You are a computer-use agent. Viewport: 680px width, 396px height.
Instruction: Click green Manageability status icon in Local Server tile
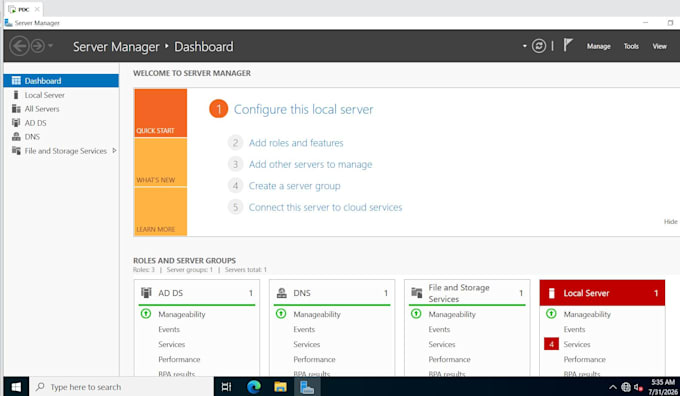(551, 313)
